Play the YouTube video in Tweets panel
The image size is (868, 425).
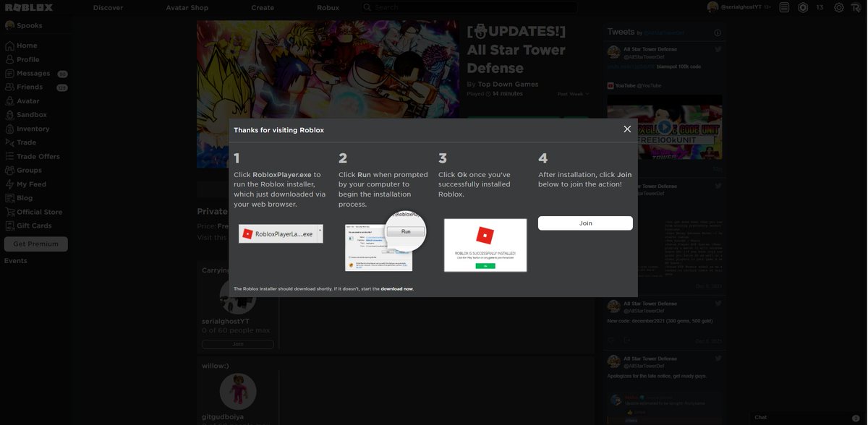tap(664, 127)
